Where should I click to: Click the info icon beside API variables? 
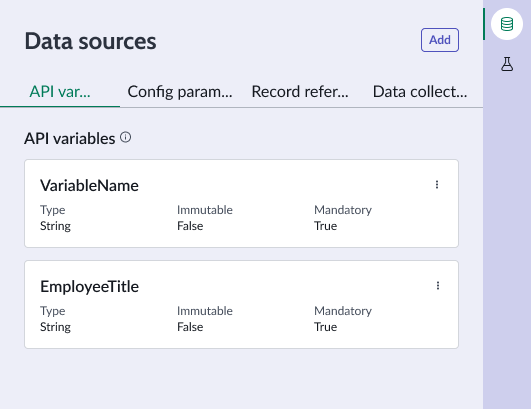point(126,137)
